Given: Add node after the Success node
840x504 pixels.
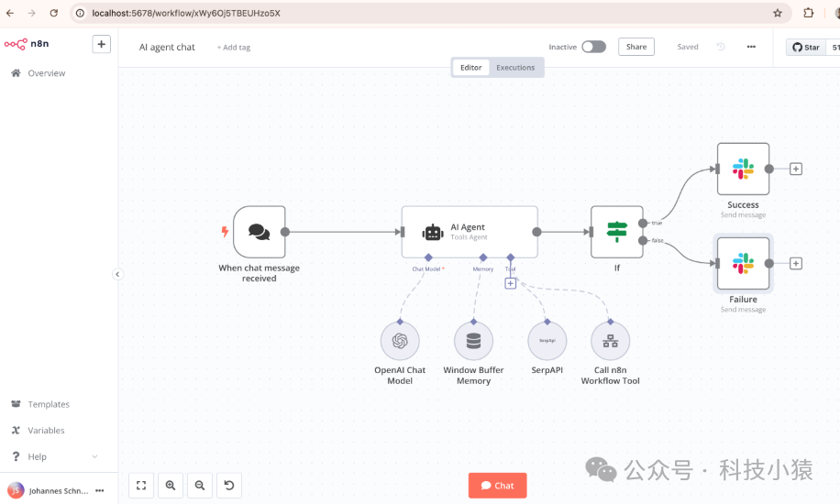Looking at the screenshot, I should [796, 169].
